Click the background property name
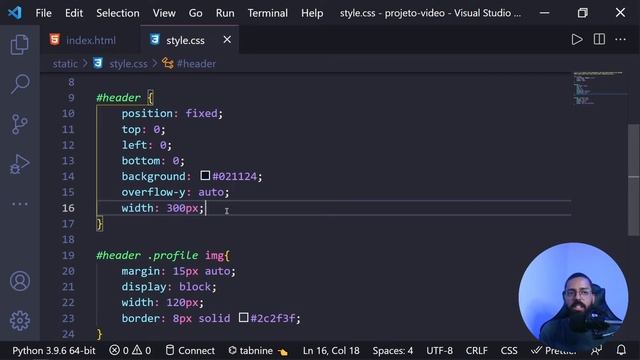Image resolution: width=640 pixels, height=360 pixels. [153, 176]
